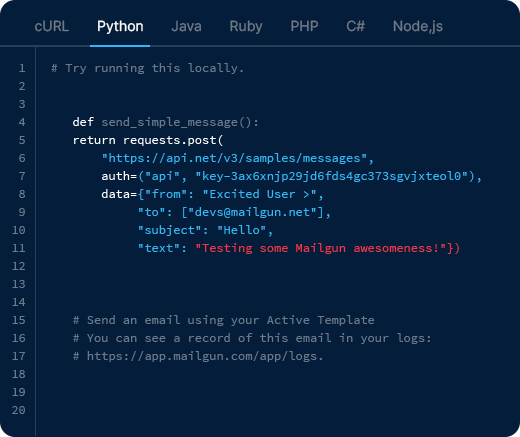520x437 pixels.
Task: Click line number 11 in gutter
Action: [x=19, y=248]
